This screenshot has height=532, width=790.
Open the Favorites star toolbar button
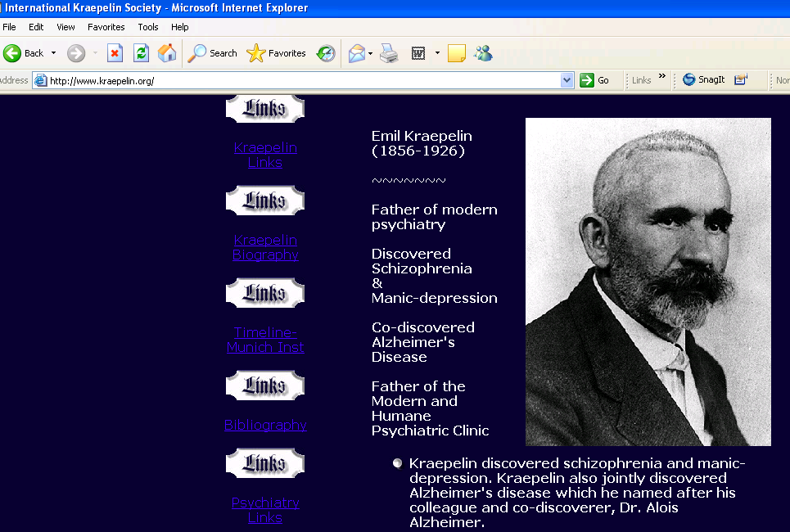pos(276,53)
